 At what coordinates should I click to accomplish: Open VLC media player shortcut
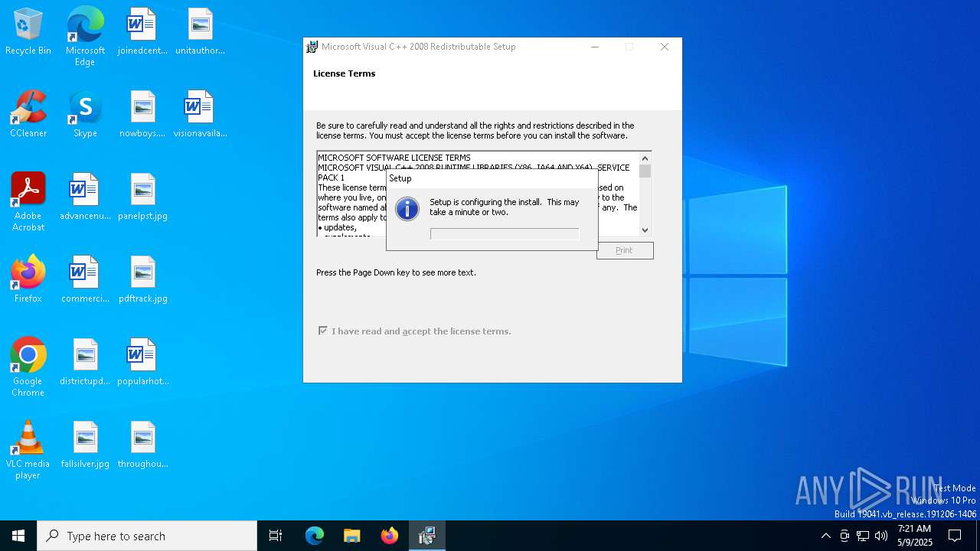[x=28, y=449]
